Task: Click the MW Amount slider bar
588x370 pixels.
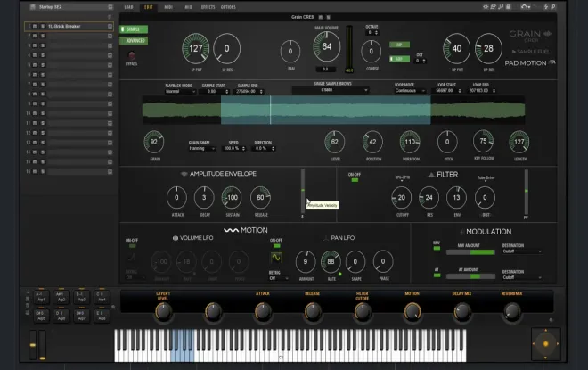Action: click(x=470, y=252)
